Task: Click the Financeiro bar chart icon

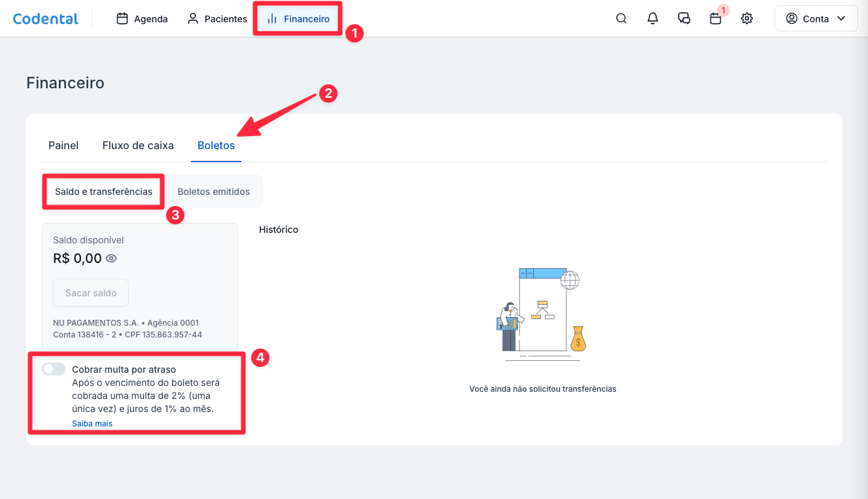Action: click(x=272, y=19)
